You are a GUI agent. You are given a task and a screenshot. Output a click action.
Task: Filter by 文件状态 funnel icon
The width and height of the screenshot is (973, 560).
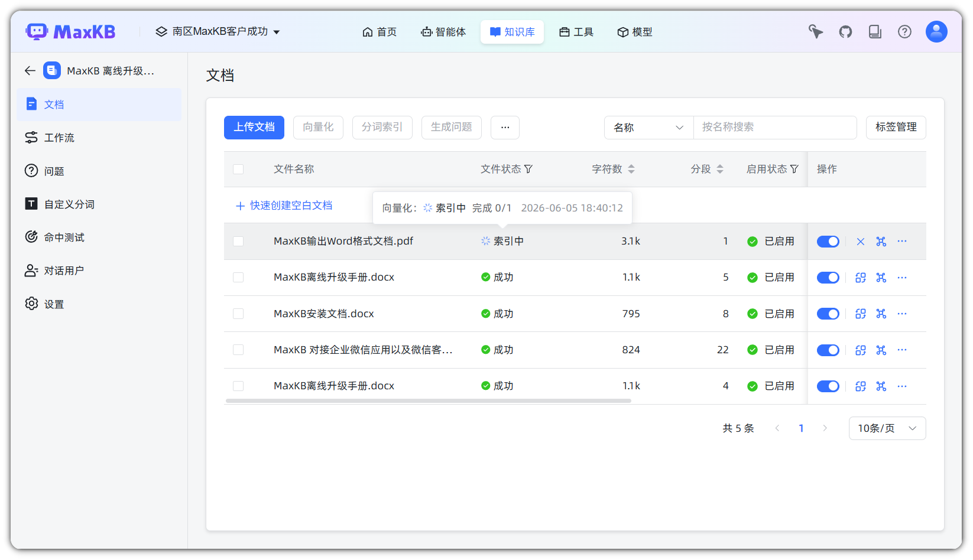[528, 169]
